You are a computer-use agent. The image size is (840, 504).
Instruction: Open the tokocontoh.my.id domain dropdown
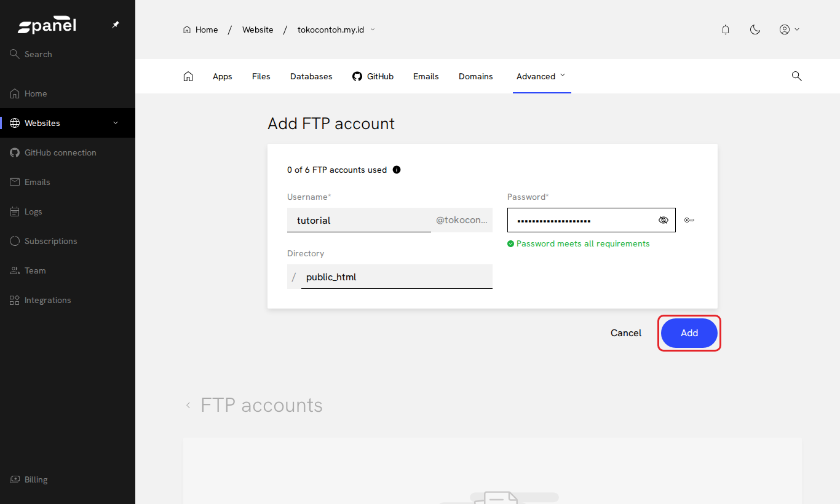point(336,30)
